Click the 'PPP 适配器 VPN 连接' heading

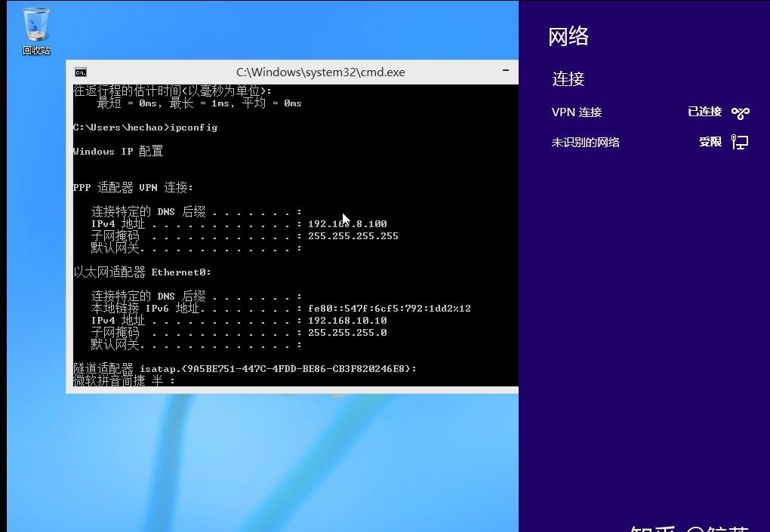(133, 187)
